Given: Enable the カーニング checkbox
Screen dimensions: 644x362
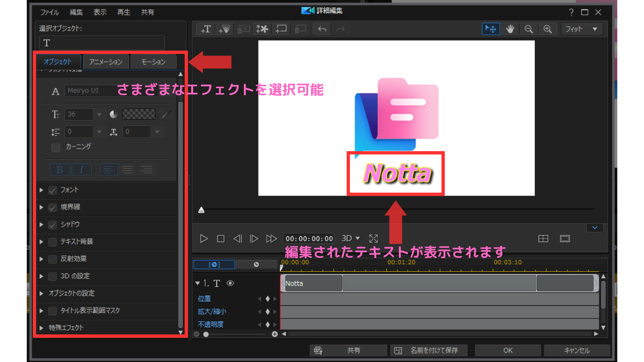Looking at the screenshot, I should [x=56, y=147].
